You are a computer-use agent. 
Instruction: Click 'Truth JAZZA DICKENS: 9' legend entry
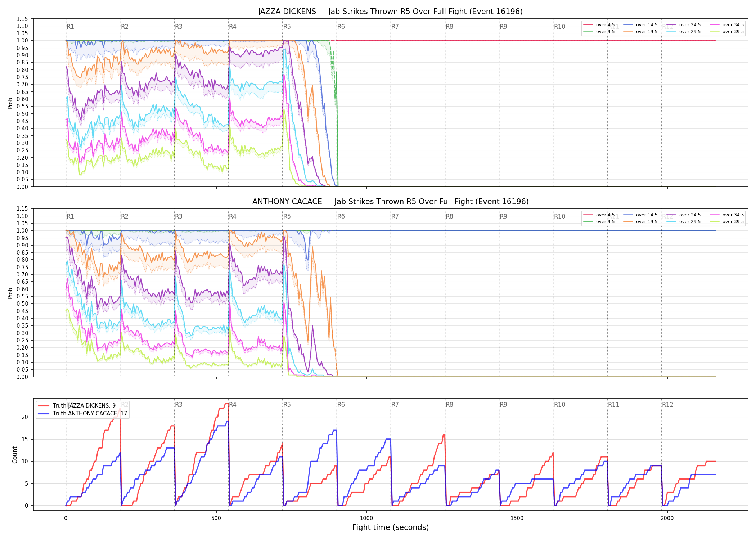click(84, 406)
